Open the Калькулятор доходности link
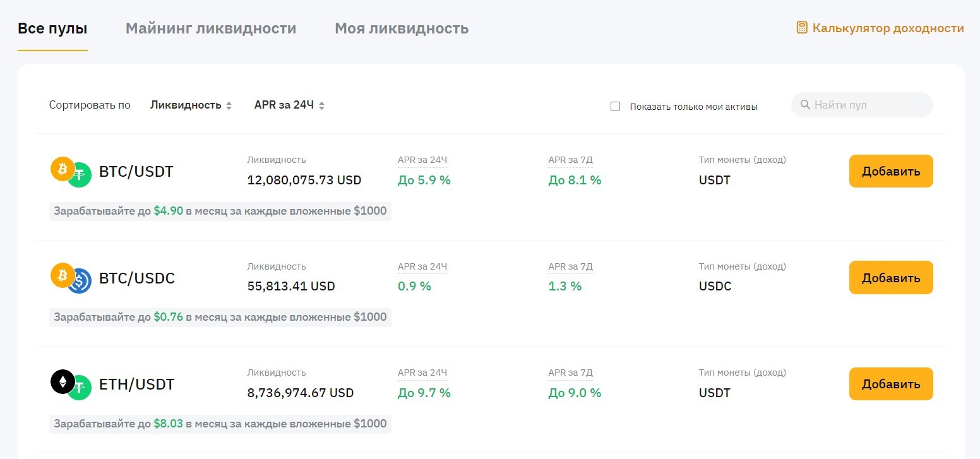 (x=880, y=28)
